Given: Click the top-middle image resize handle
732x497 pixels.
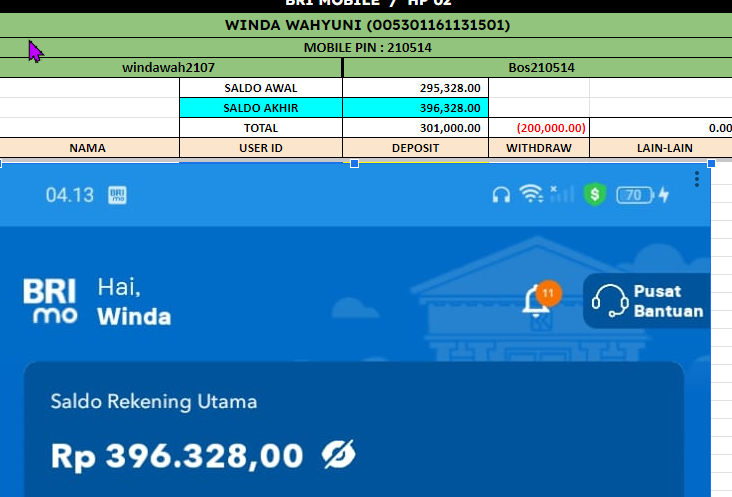Looking at the screenshot, I should tap(354, 164).
